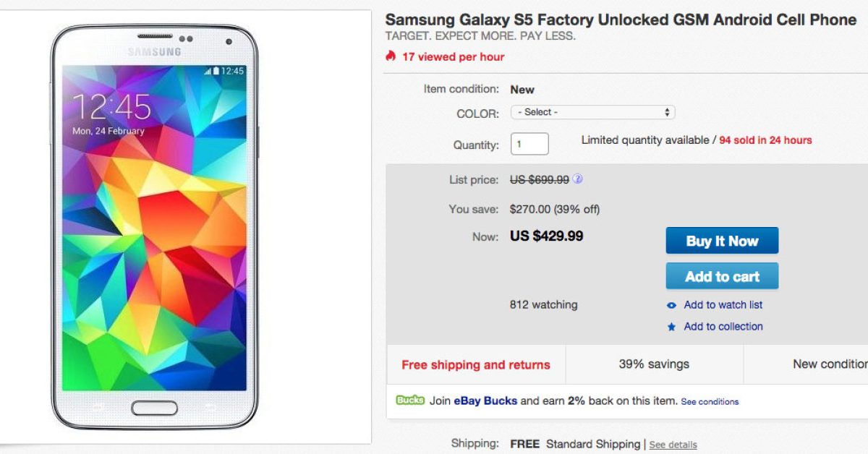The width and height of the screenshot is (868, 454).
Task: Click the Add to collection link
Action: coord(723,327)
